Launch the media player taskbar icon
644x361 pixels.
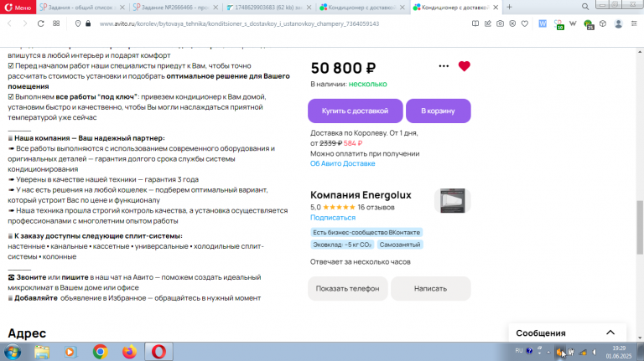tap(70, 352)
